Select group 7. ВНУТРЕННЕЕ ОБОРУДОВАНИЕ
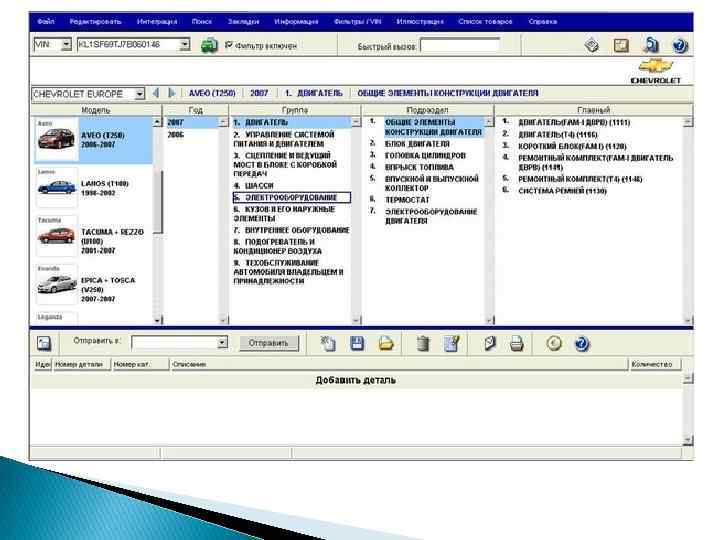Screen dimensions: 720x540 [291, 230]
